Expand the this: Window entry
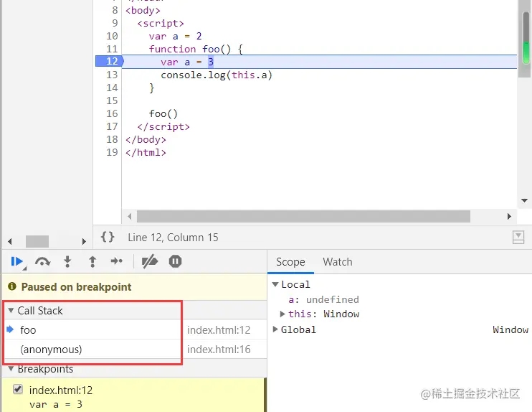The width and height of the screenshot is (532, 412). (282, 314)
